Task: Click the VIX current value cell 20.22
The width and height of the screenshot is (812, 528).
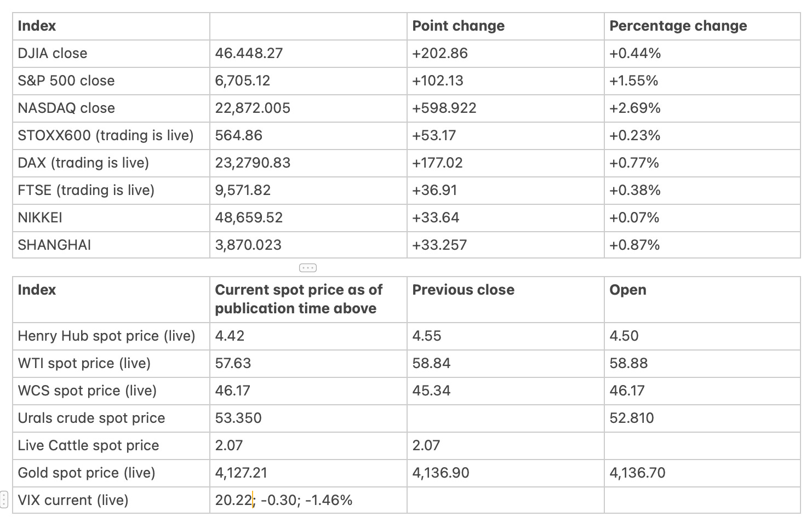Action: [308, 500]
